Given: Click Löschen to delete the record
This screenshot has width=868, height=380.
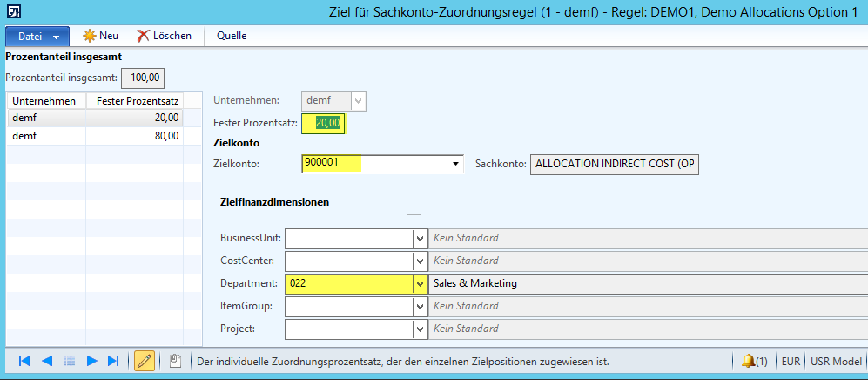Looking at the screenshot, I should click(x=164, y=36).
